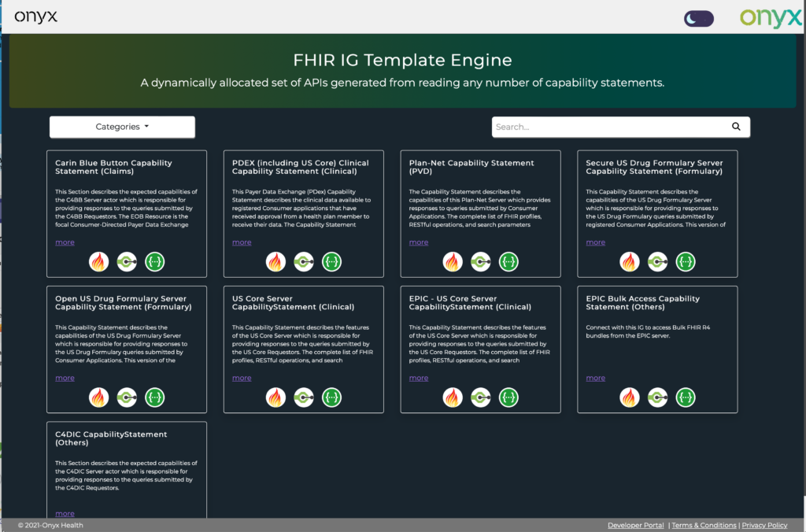Click title "Carin Blue Button Capability Statement (Claims)"
This screenshot has height=532, width=806.
point(113,167)
